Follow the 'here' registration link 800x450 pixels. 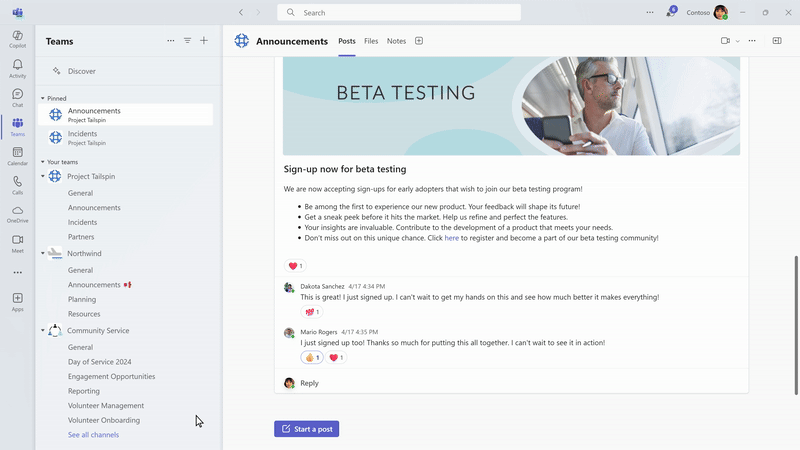pyautogui.click(x=452, y=238)
